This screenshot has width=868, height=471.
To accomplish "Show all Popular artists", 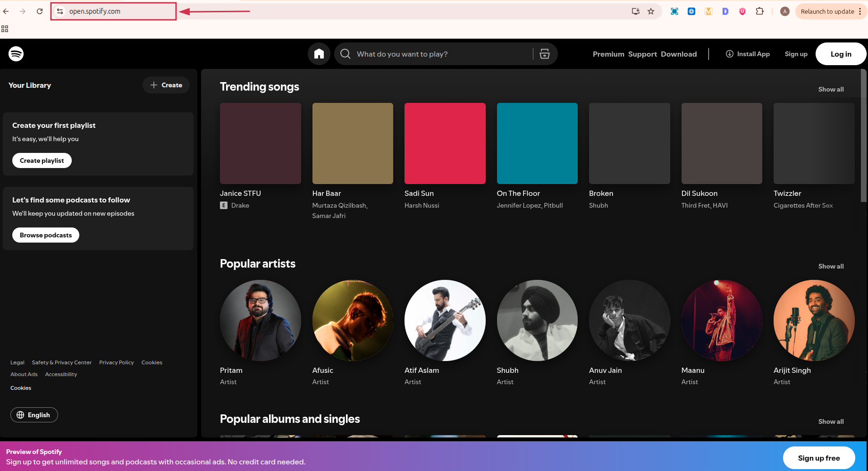I will (831, 266).
